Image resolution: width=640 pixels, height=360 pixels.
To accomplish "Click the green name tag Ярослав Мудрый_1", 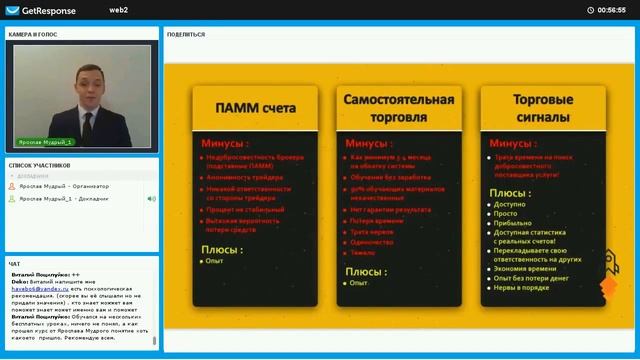I will 45,142.
